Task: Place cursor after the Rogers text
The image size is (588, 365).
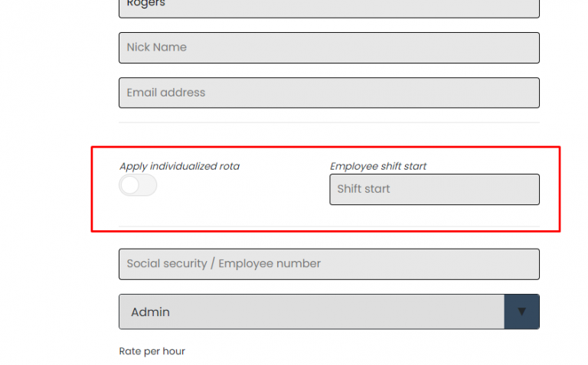Action: point(167,5)
